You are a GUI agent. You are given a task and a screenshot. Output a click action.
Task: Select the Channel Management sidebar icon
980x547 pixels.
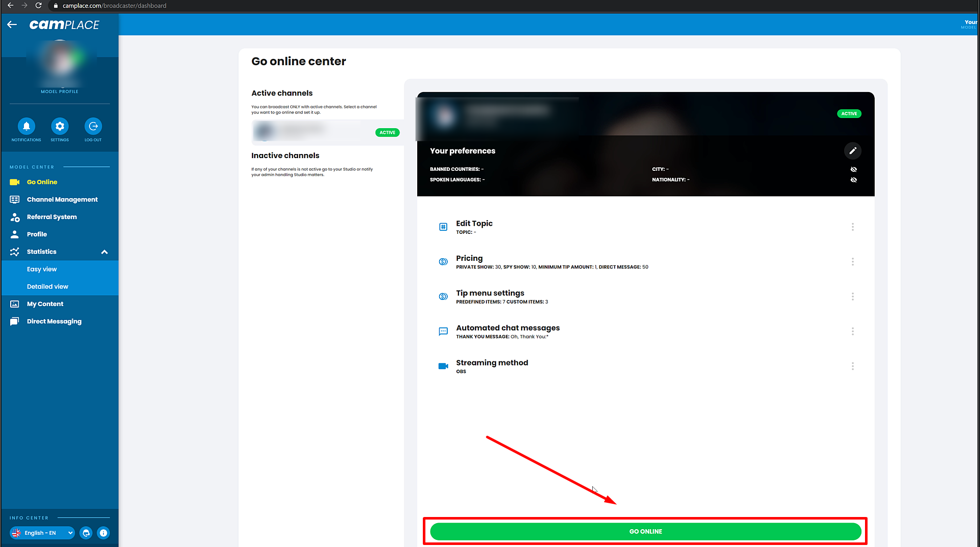(x=15, y=199)
